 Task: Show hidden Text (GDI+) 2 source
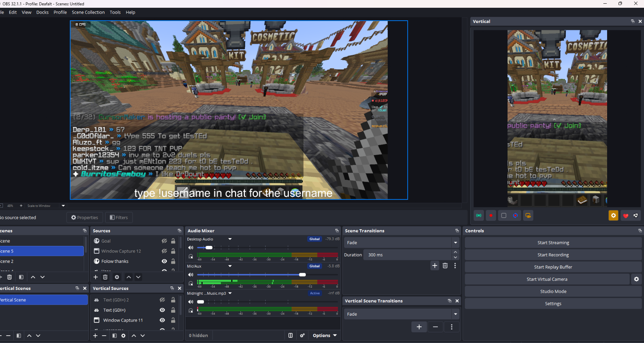(x=162, y=300)
